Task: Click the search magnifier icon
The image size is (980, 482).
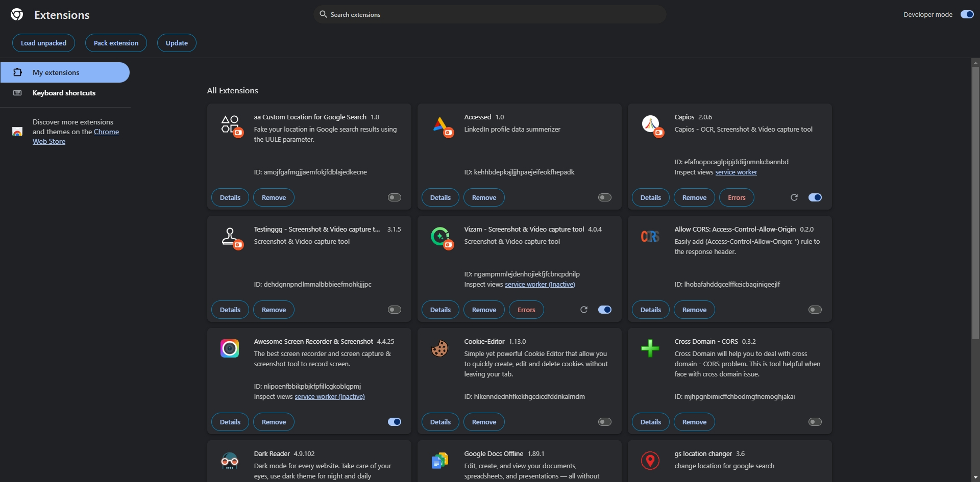Action: (323, 14)
